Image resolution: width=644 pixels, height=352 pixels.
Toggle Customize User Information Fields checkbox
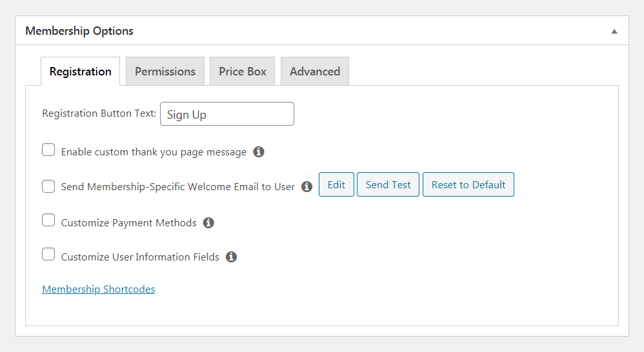click(48, 255)
